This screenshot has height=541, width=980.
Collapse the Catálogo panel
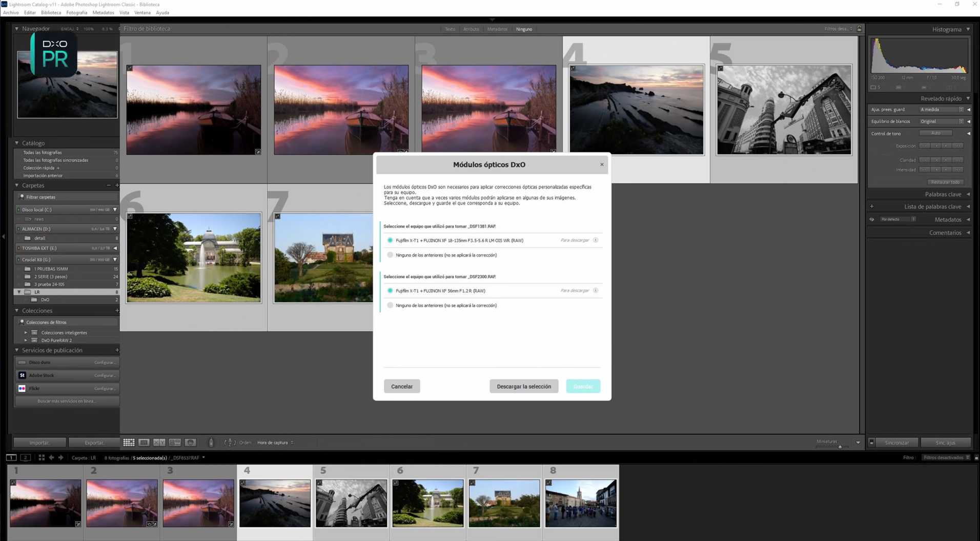16,143
